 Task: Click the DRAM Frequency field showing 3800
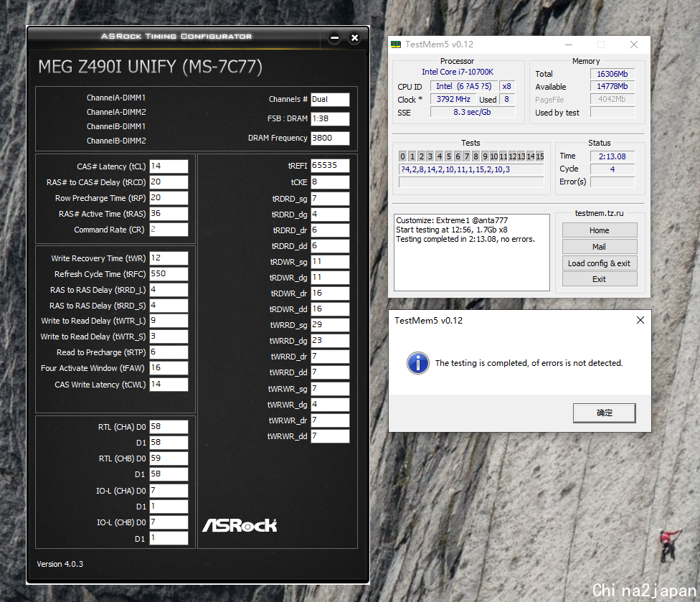tap(330, 138)
